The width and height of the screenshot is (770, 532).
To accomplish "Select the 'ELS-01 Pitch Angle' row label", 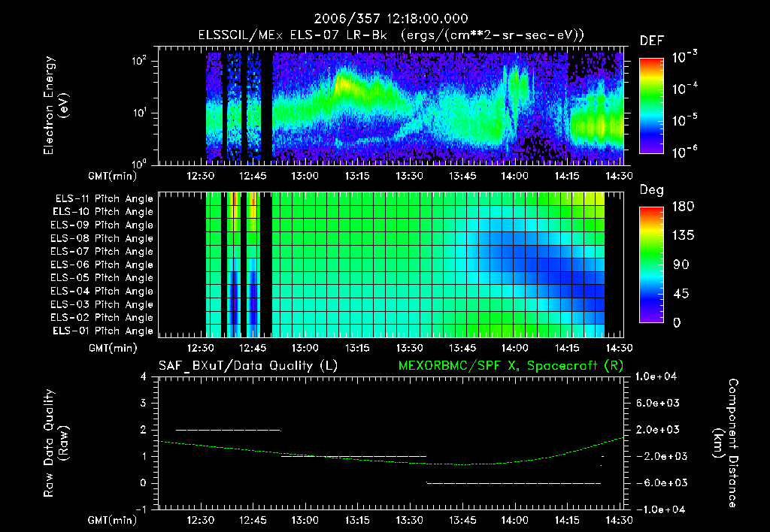I will coord(103,331).
